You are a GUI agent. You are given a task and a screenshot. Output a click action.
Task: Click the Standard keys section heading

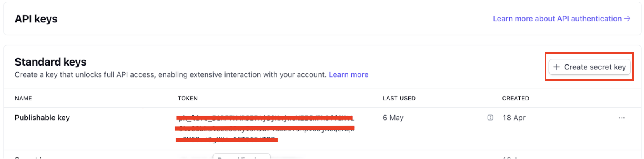[50, 62]
